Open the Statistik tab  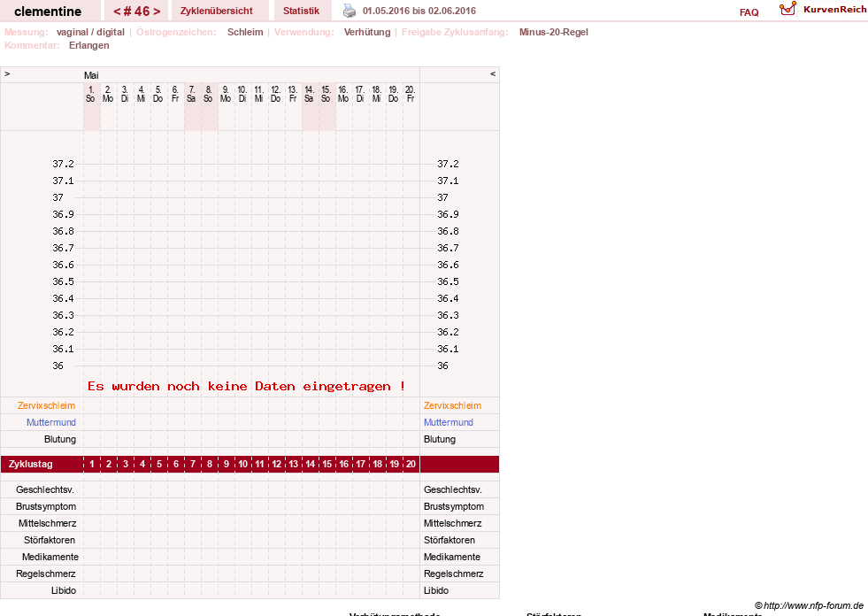(301, 11)
